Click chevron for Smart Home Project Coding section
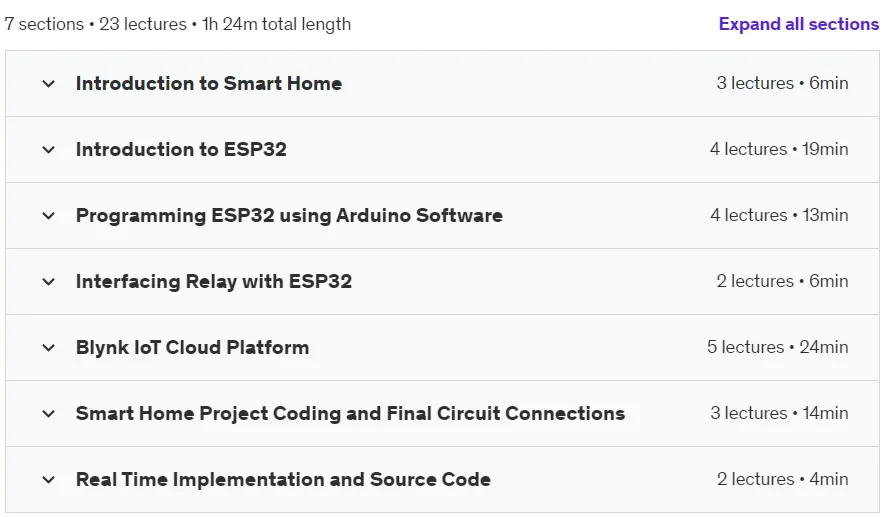 pyautogui.click(x=49, y=414)
